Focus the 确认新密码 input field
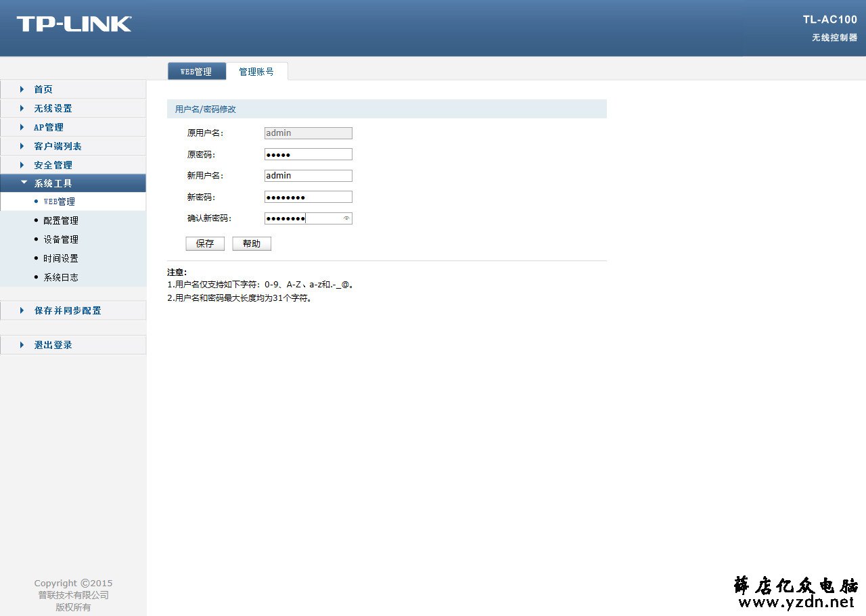Viewport: 866px width, 616px height. coord(309,218)
